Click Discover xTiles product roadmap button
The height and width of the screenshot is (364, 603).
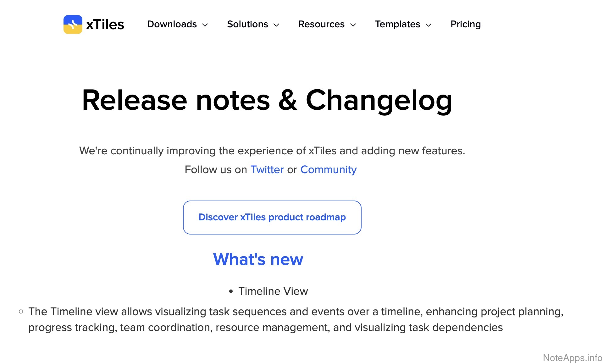272,217
